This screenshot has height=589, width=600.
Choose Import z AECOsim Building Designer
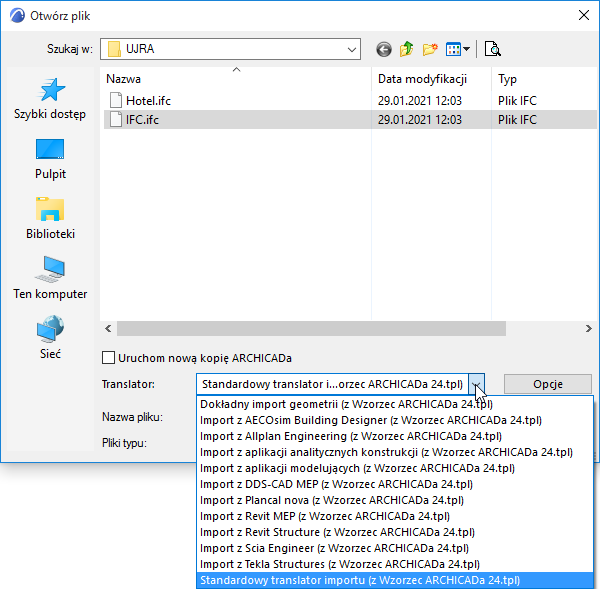coord(395,420)
